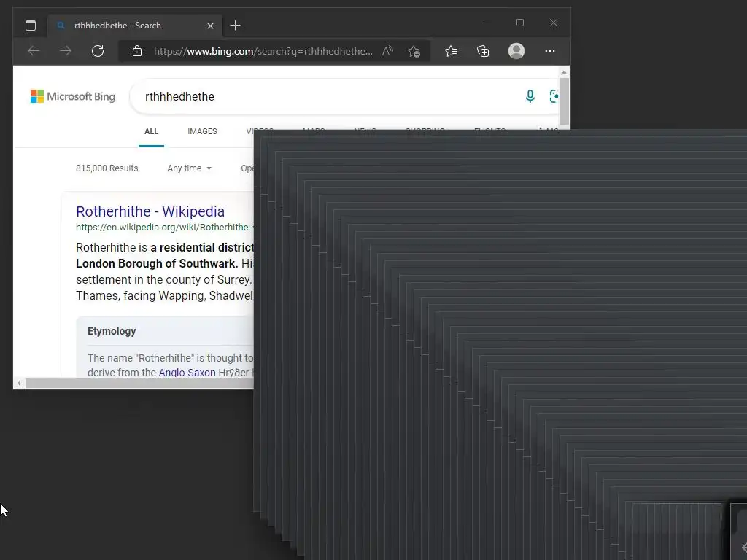
Task: Search using voice microphone
Action: tap(530, 96)
